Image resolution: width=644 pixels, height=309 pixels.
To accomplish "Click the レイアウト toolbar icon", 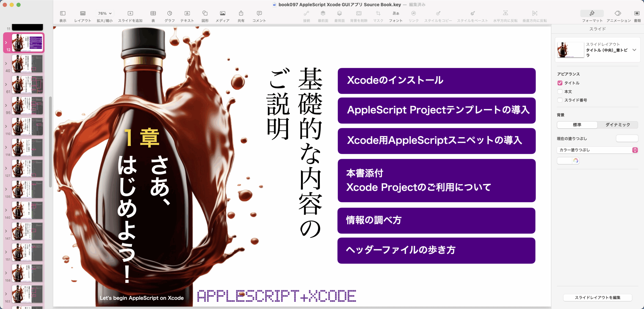I will click(x=83, y=13).
